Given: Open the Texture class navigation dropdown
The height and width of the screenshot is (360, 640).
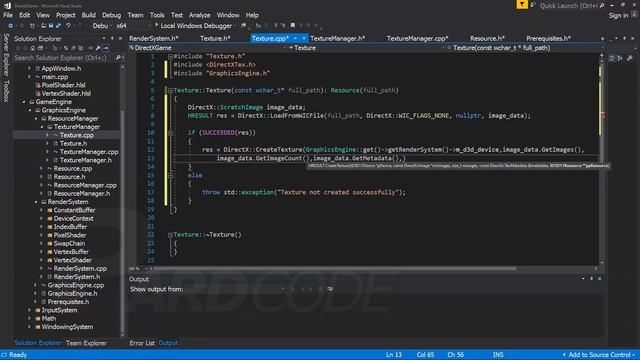Looking at the screenshot, I should 366,48.
